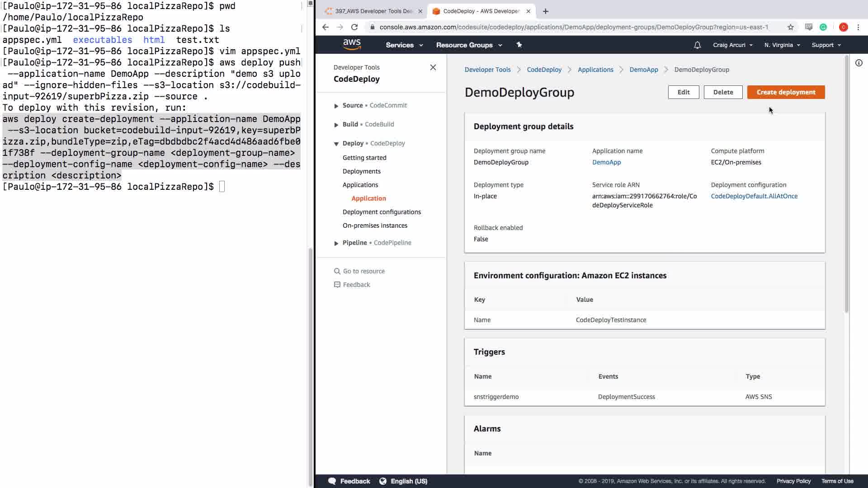This screenshot has width=868, height=488.
Task: Close the Developer Tools sidebar with X
Action: pyautogui.click(x=433, y=67)
